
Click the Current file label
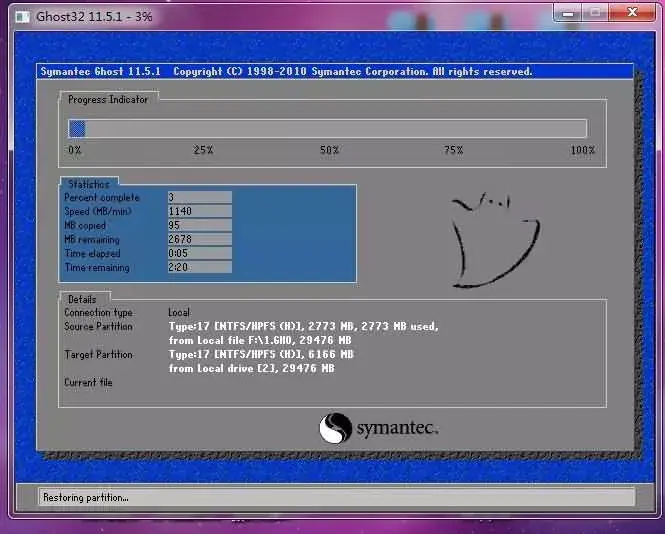(x=88, y=383)
